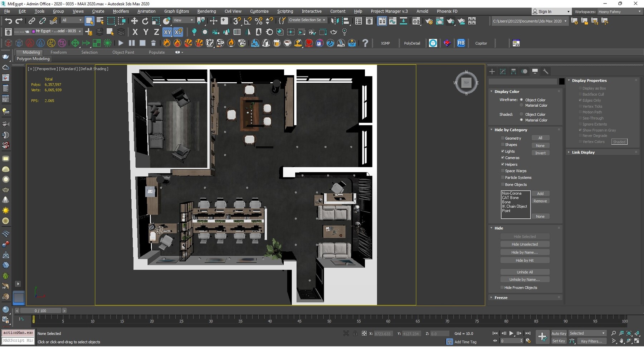
Task: Open the Workspaces dropdown
Action: coord(619,11)
